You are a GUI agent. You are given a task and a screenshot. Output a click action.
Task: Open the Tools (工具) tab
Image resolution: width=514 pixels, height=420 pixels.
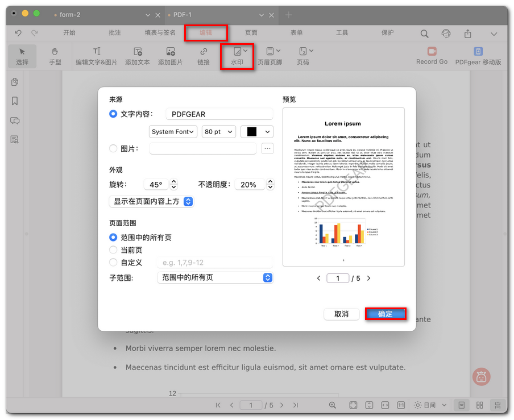tap(342, 33)
